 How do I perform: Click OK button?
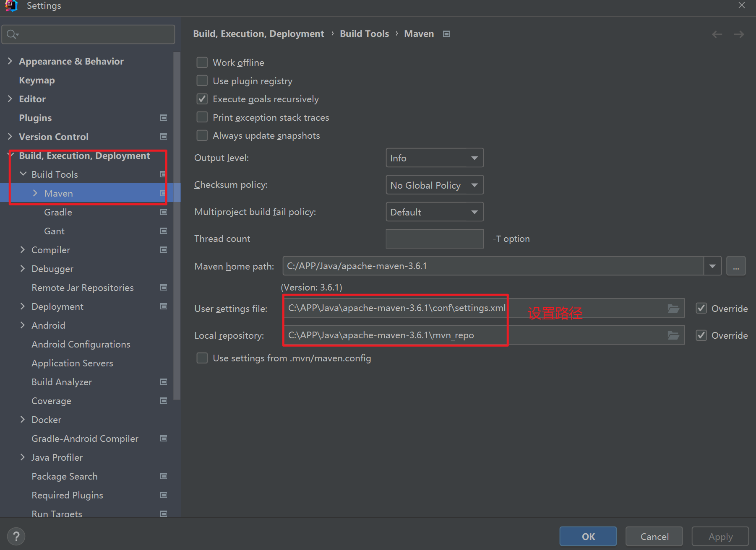tap(588, 537)
